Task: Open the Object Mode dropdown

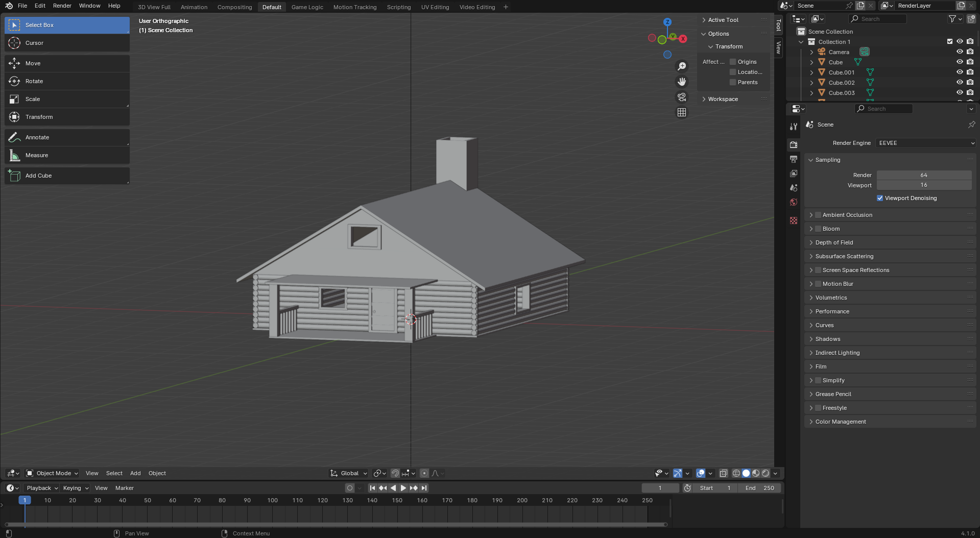Action: click(52, 473)
